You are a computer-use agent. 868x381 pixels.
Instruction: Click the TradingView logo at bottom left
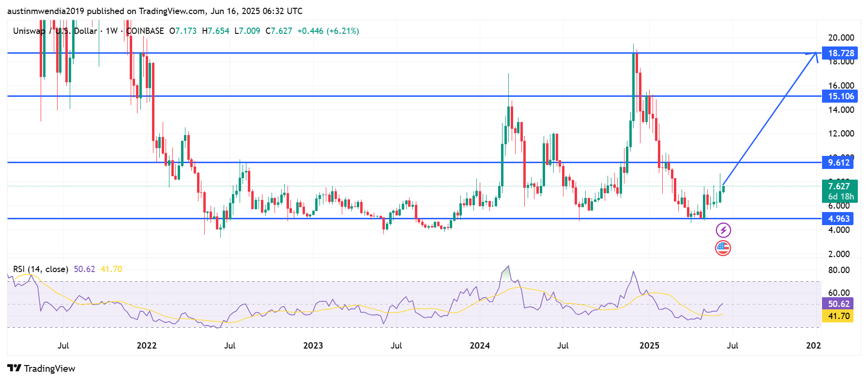[x=42, y=368]
